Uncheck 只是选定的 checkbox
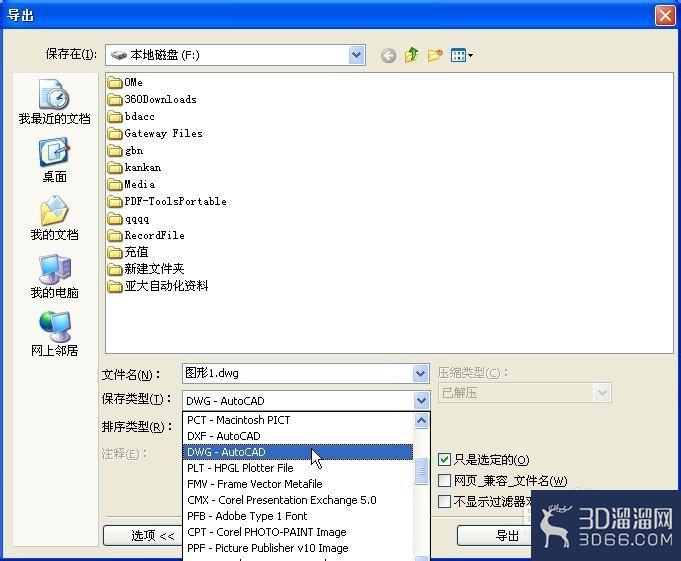The image size is (681, 561). [444, 459]
